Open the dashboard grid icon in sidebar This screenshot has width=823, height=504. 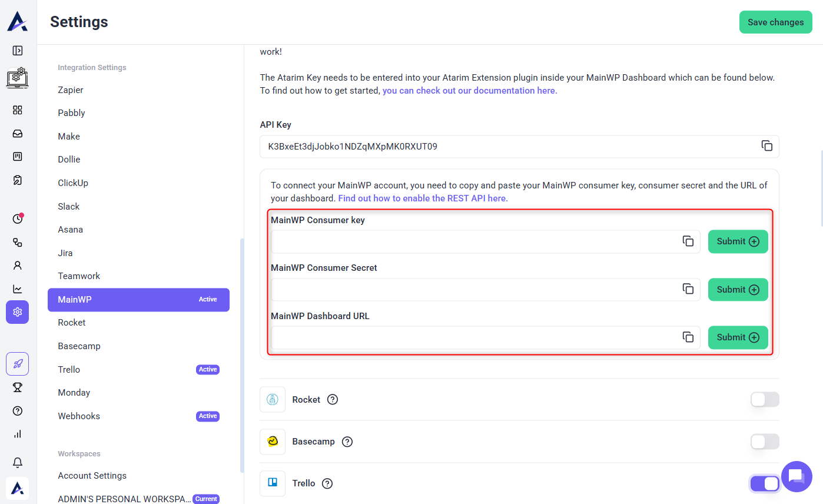[18, 110]
